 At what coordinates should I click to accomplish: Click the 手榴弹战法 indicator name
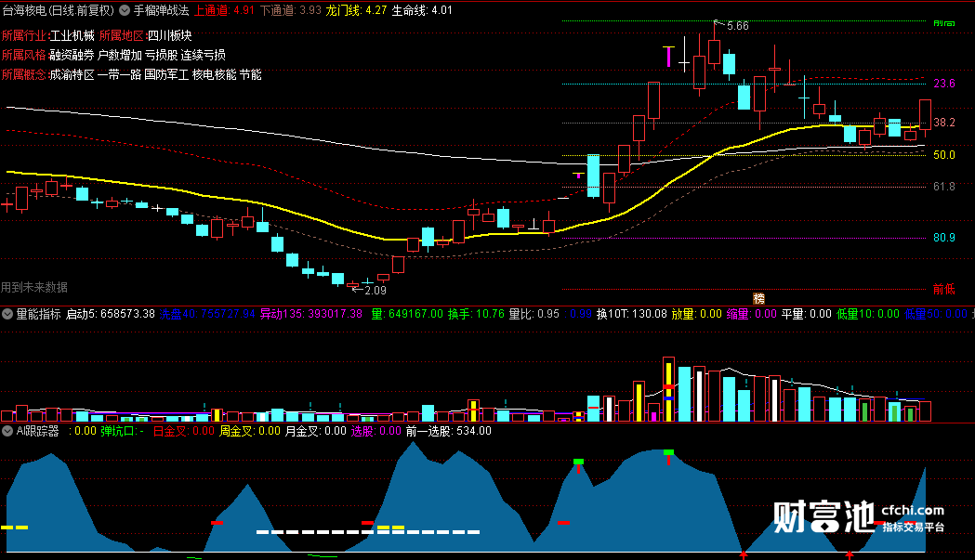[x=161, y=10]
